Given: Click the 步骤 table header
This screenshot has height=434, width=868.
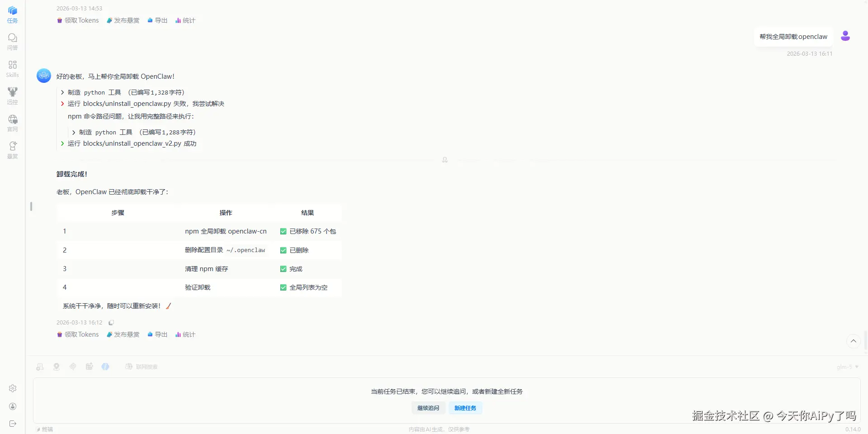Looking at the screenshot, I should (118, 213).
